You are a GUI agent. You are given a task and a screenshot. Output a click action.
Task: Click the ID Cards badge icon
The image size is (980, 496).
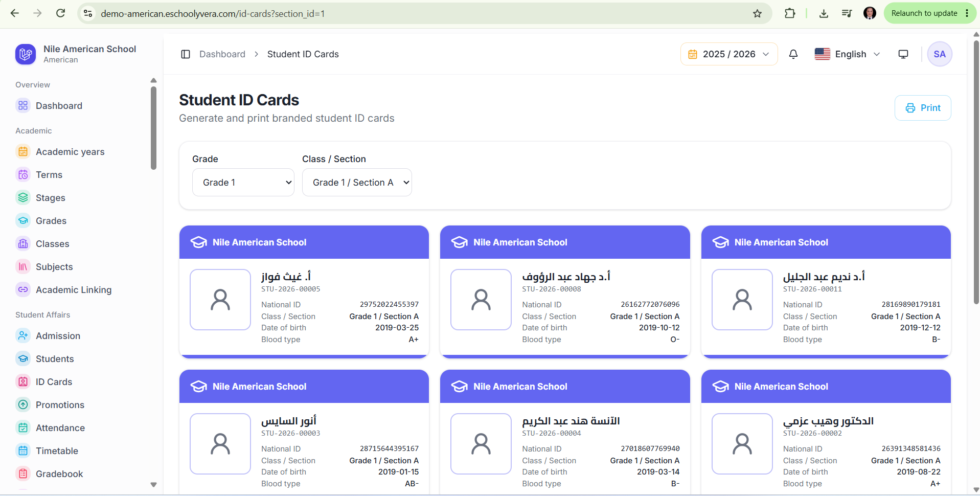(23, 382)
